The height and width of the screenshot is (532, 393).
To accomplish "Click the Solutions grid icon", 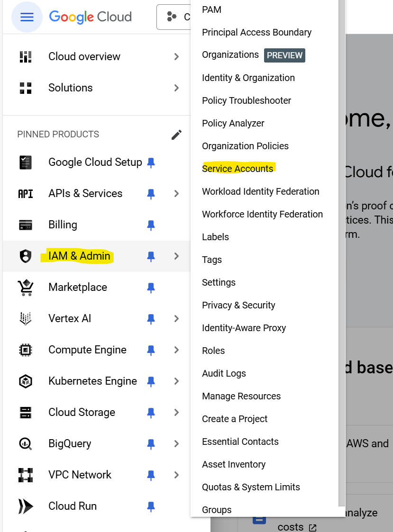I will pos(26,88).
